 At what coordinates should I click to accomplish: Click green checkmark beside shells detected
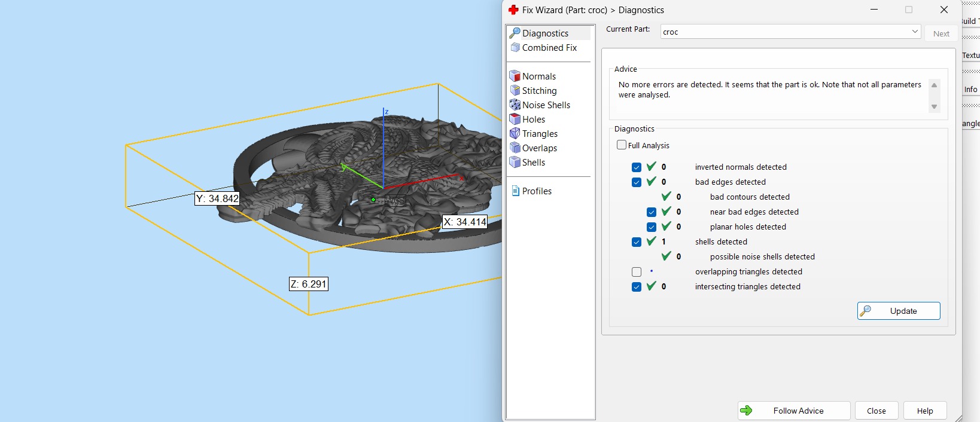[652, 241]
